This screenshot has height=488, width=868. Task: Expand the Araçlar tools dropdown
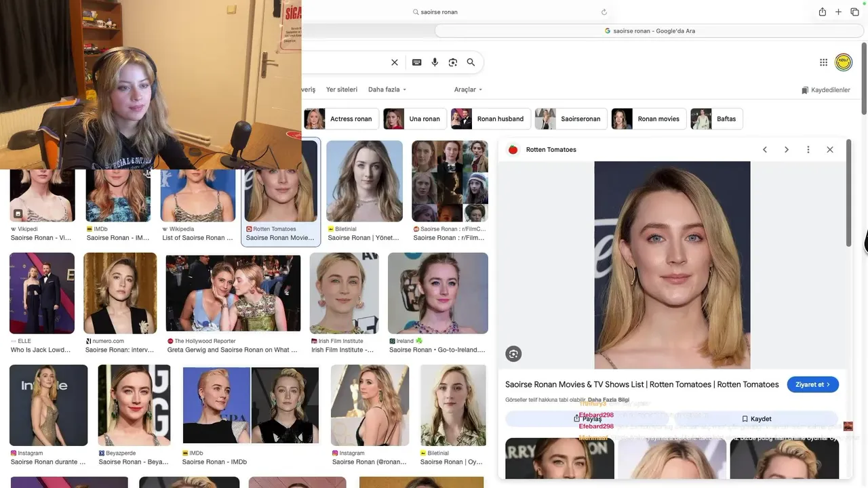click(469, 89)
